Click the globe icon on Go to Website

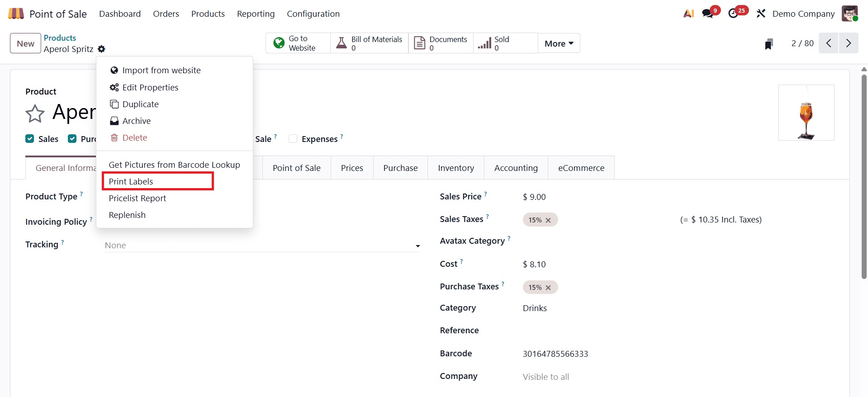(279, 43)
